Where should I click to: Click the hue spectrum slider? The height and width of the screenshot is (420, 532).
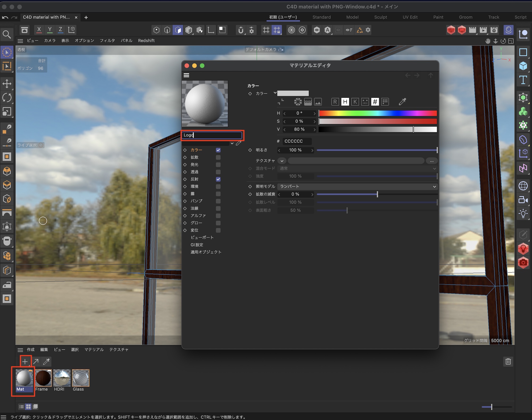coord(378,113)
